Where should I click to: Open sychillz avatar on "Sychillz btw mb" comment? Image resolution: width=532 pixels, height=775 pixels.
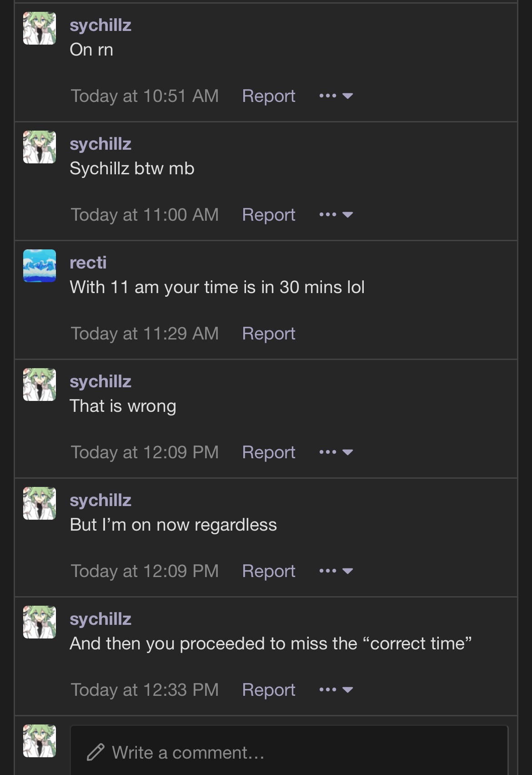tap(40, 147)
